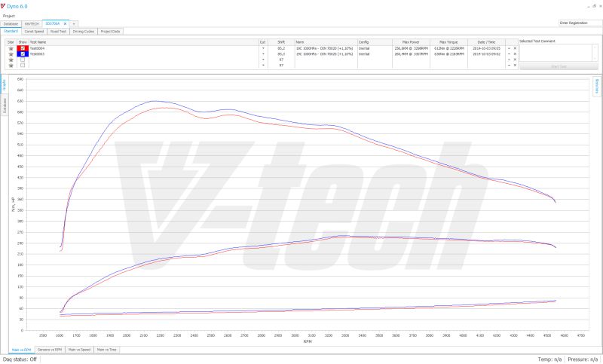Image resolution: width=603 pixels, height=364 pixels.
Task: Open the Cut dropdown in the third row
Action: (x=263, y=60)
